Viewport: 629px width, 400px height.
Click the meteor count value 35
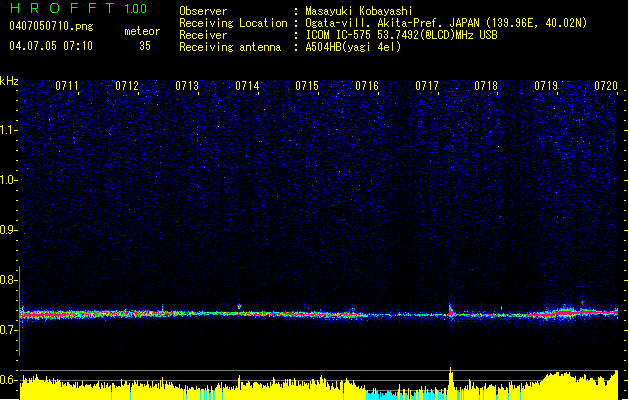[x=145, y=46]
